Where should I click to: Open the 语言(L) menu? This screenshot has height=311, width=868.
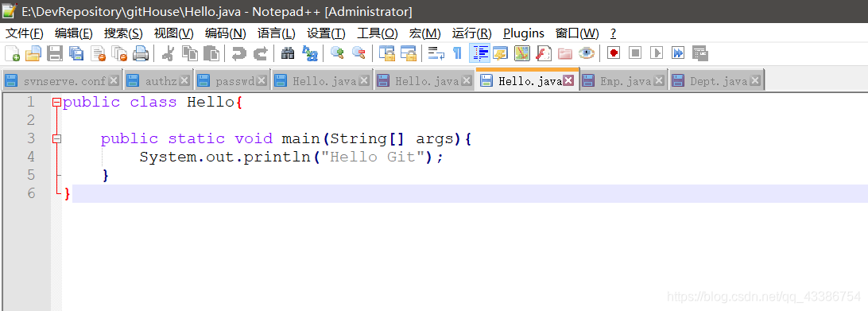(x=277, y=33)
